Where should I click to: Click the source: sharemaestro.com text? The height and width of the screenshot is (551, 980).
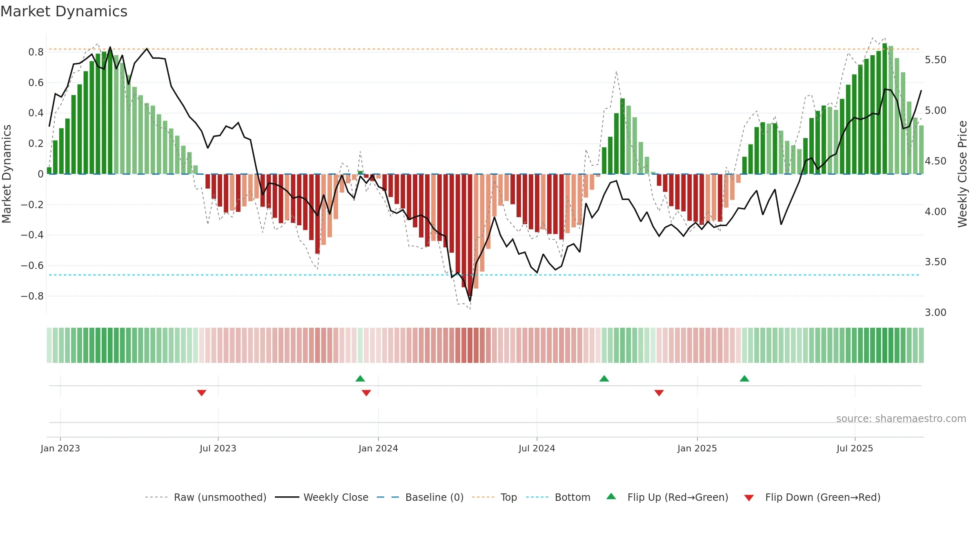click(901, 418)
